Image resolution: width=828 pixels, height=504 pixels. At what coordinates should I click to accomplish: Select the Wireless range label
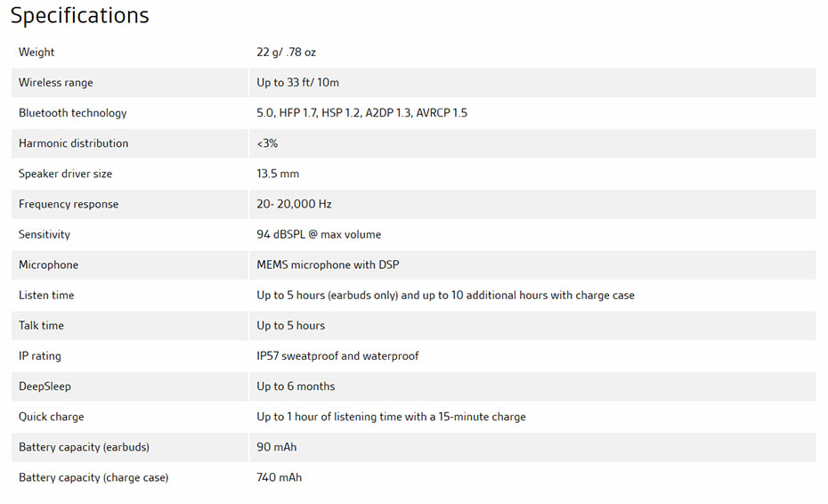click(x=55, y=83)
